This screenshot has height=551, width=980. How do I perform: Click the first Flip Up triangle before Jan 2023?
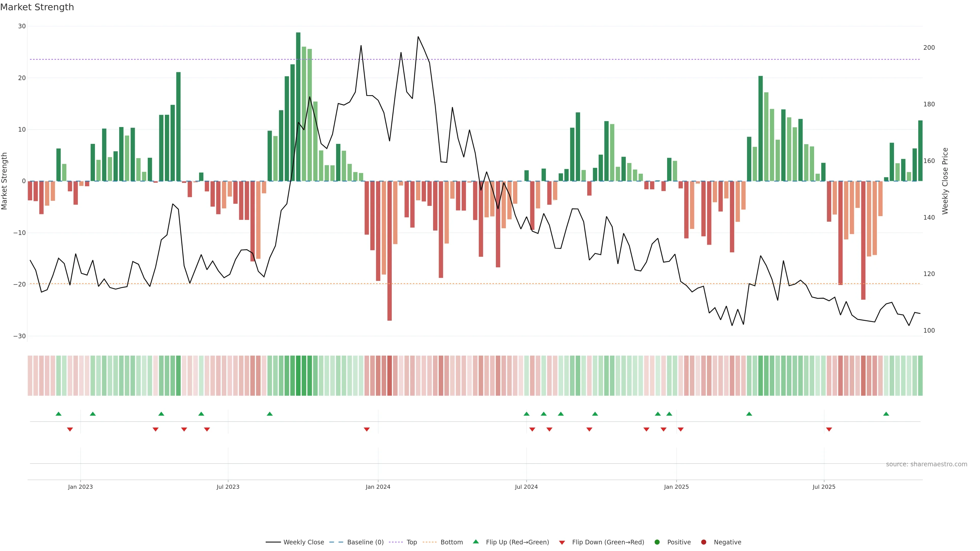[x=58, y=414]
